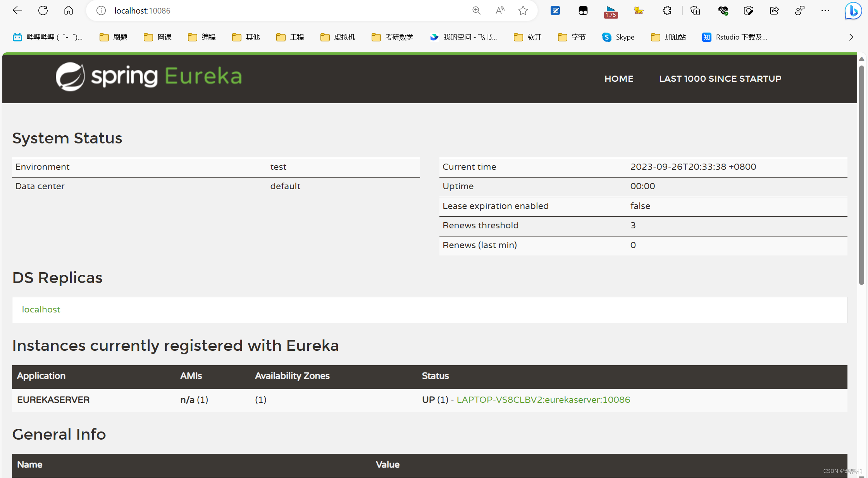Open the shield-check toolbar icon
Screen dimensions: 868x478
tap(749, 10)
